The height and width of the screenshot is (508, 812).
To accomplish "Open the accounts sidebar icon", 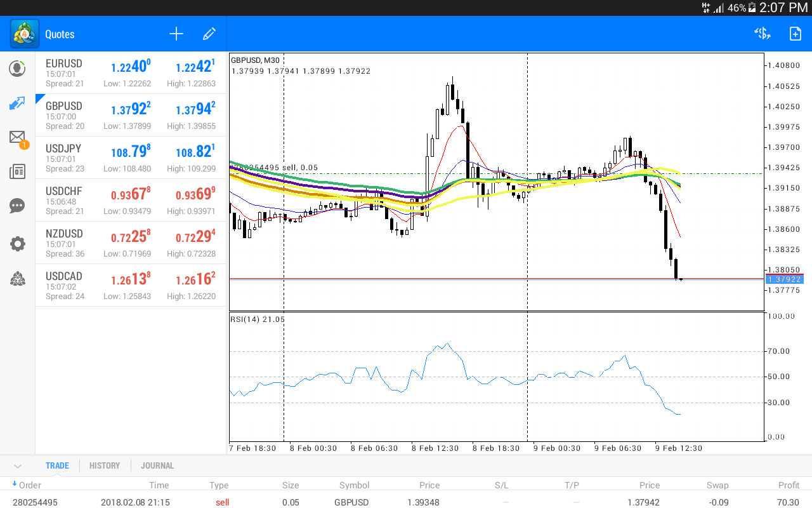I will [17, 69].
